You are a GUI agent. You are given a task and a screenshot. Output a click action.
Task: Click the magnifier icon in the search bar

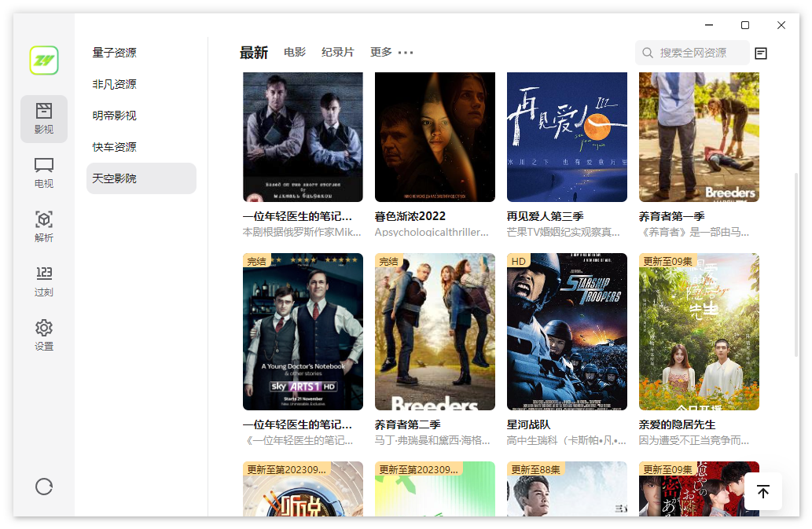(647, 53)
